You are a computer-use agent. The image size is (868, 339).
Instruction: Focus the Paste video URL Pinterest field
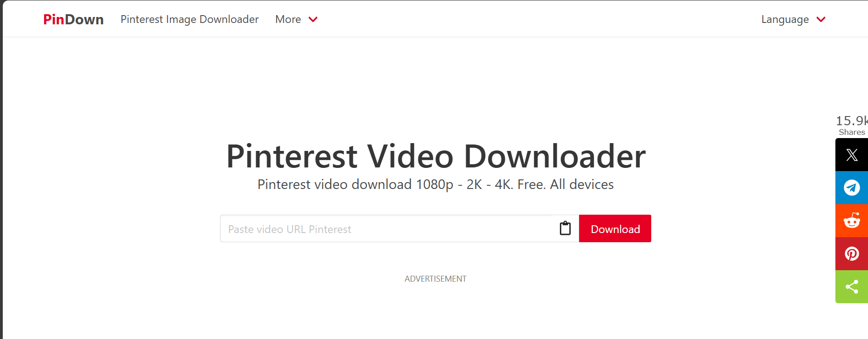pyautogui.click(x=386, y=228)
